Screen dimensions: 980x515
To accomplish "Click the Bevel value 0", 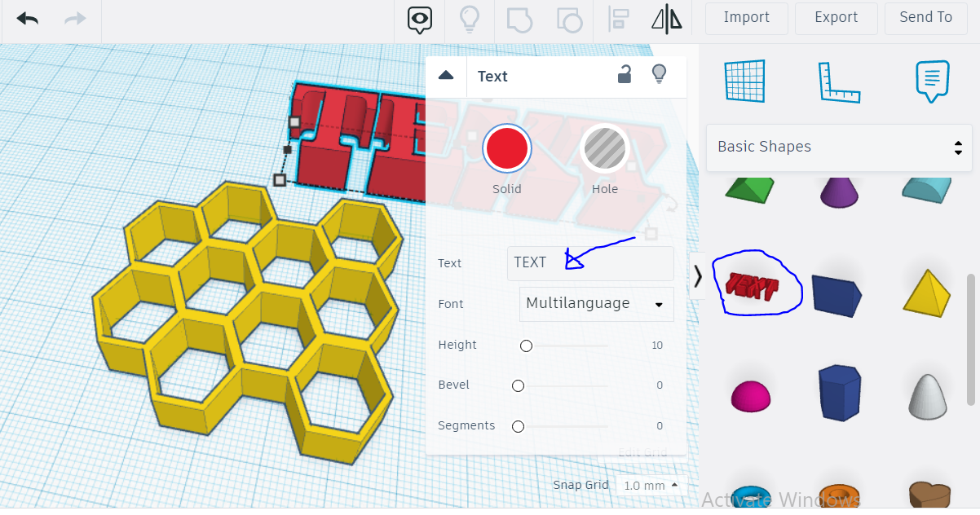I will (660, 385).
